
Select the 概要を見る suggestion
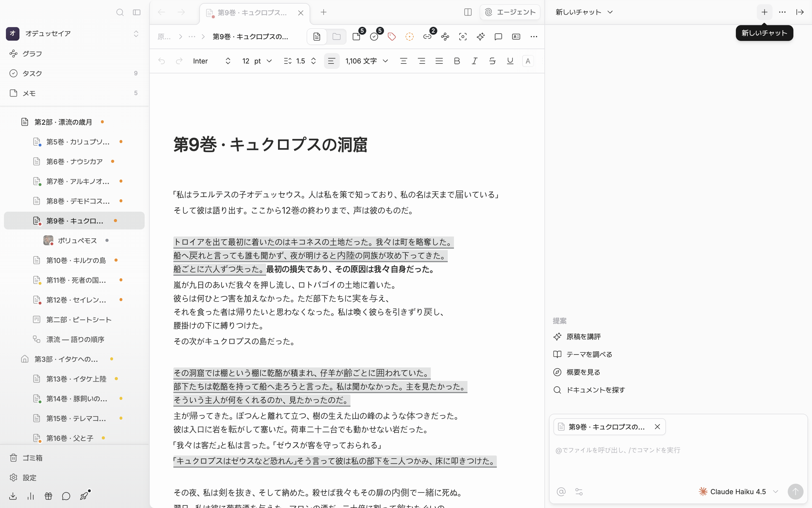coord(577,372)
